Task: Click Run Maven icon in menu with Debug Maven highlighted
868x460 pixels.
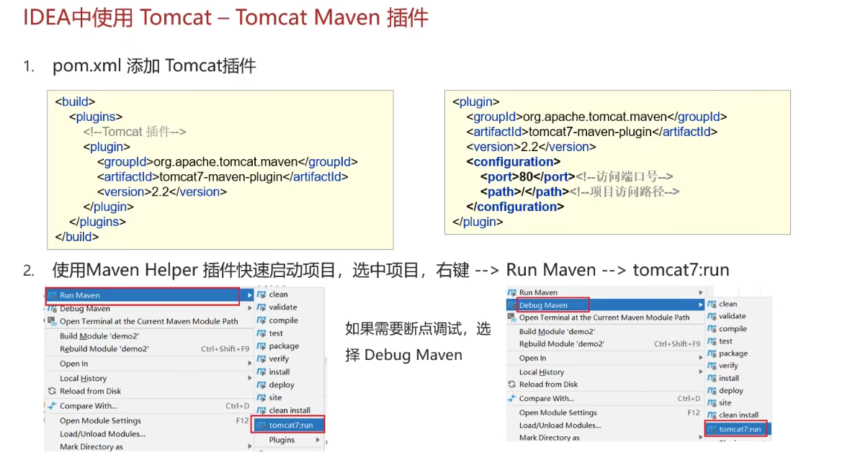Action: (x=512, y=292)
